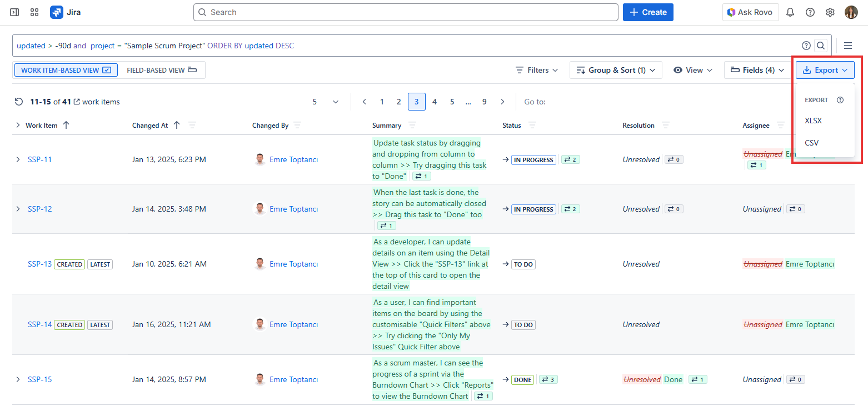Click the notifications bell icon
868x411 pixels.
tap(790, 12)
